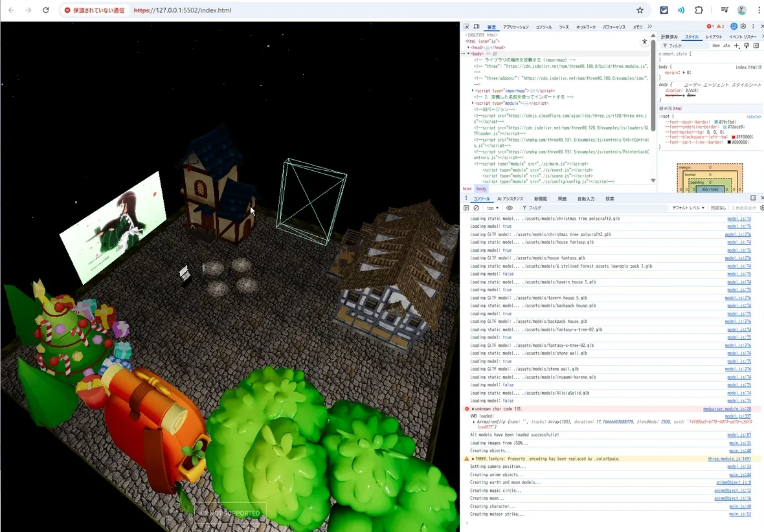Open the デフォルト レベル log level dropdown

(x=689, y=208)
